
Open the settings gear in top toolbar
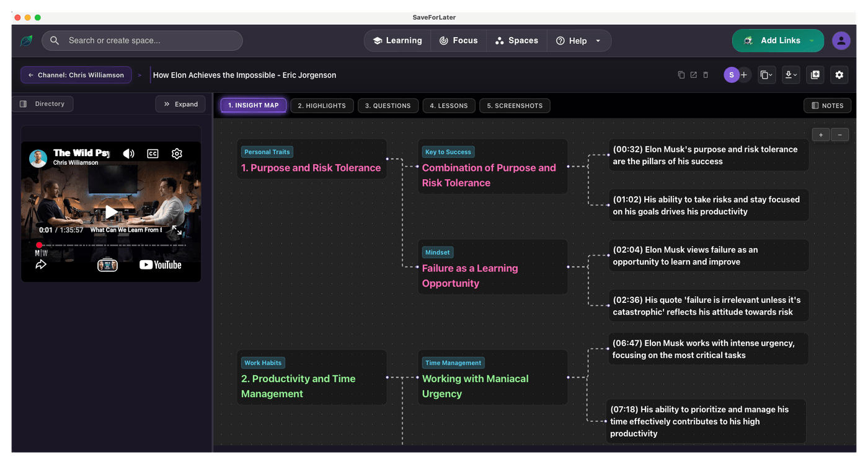point(839,75)
